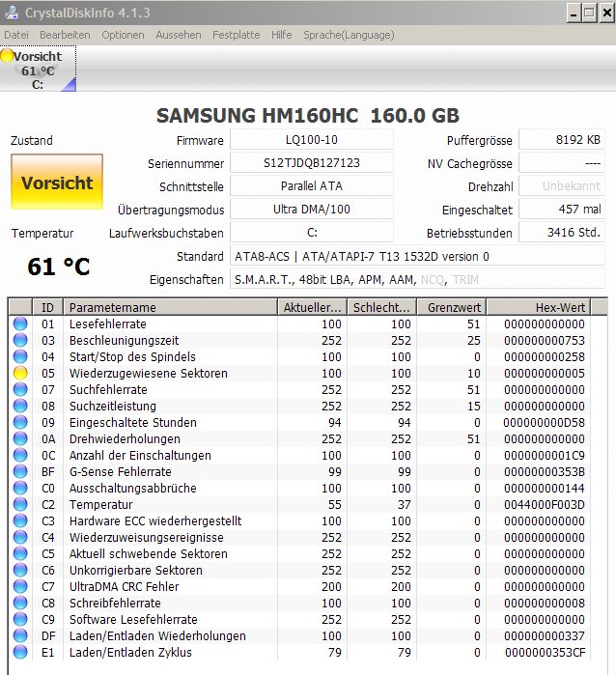Click the blue icon for Hardware ECC wiederhergestellt
Screen dimensions: 616x675
tap(20, 520)
